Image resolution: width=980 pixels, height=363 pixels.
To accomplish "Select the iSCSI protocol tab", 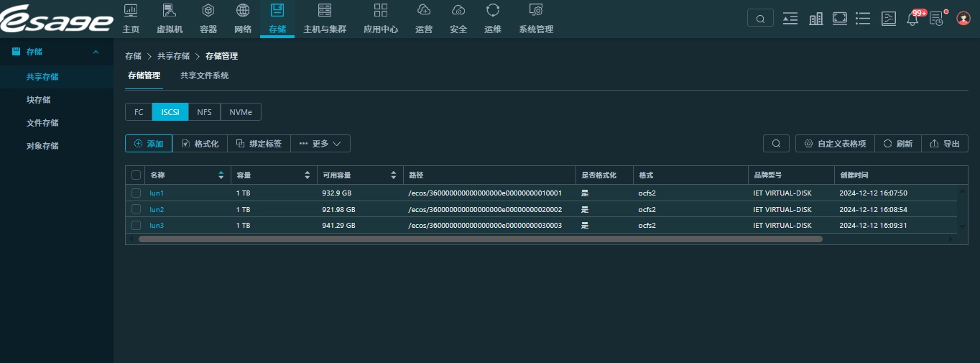I will [x=170, y=112].
